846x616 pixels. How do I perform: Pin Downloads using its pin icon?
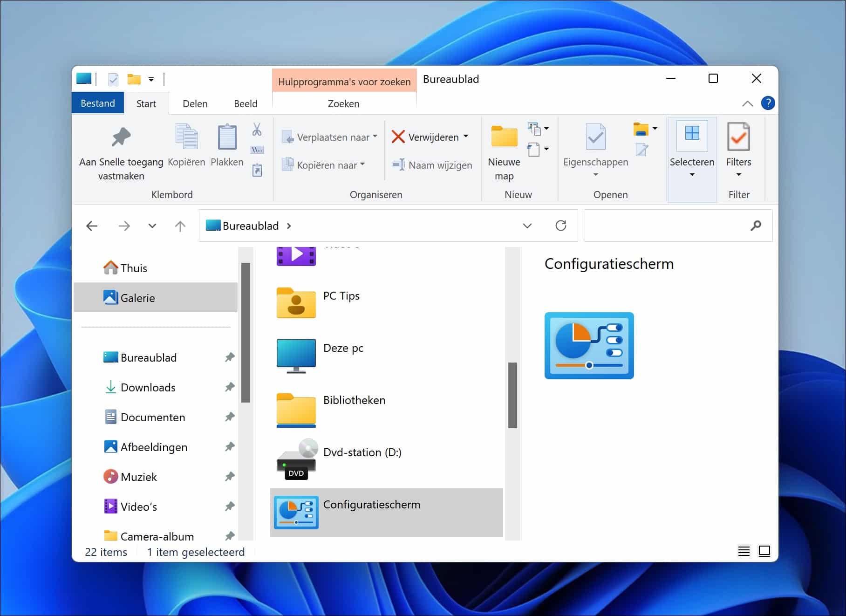(230, 387)
